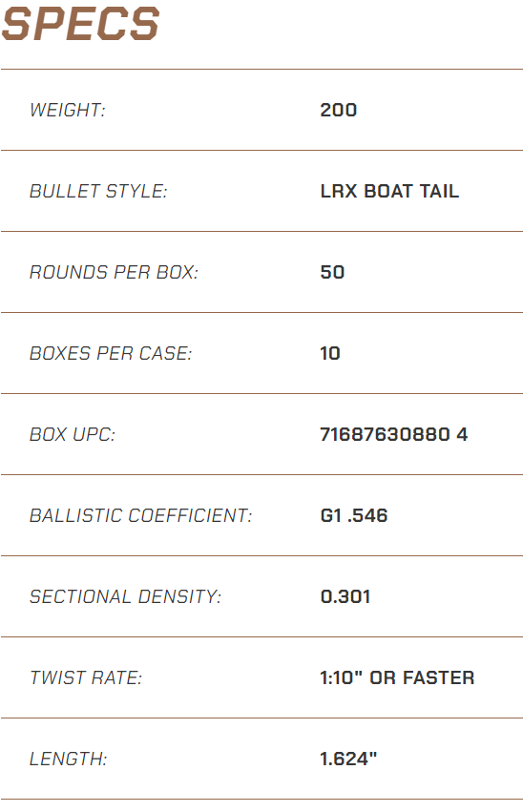Select the BALLISTIC COEFFICIENT label
The image size is (523, 812).
tap(141, 516)
